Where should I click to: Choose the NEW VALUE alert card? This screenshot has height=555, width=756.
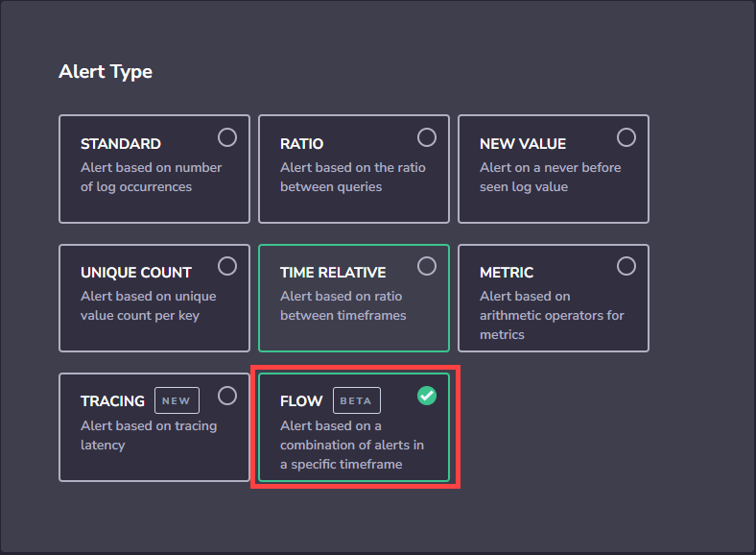[554, 169]
